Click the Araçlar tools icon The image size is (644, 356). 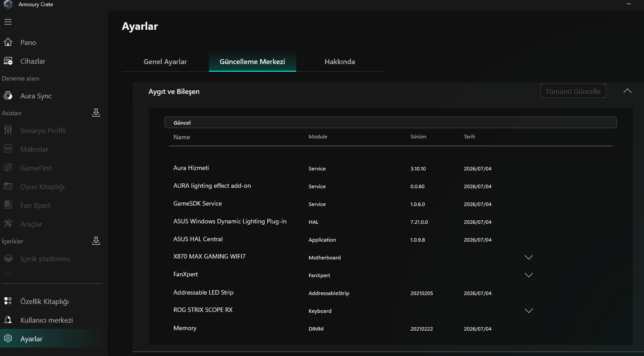[x=8, y=224]
